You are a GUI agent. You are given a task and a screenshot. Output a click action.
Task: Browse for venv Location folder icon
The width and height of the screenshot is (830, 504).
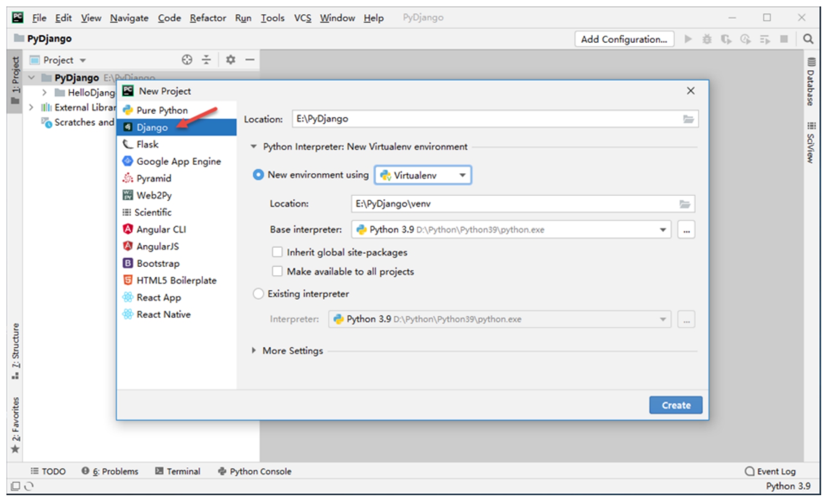pyautogui.click(x=685, y=204)
